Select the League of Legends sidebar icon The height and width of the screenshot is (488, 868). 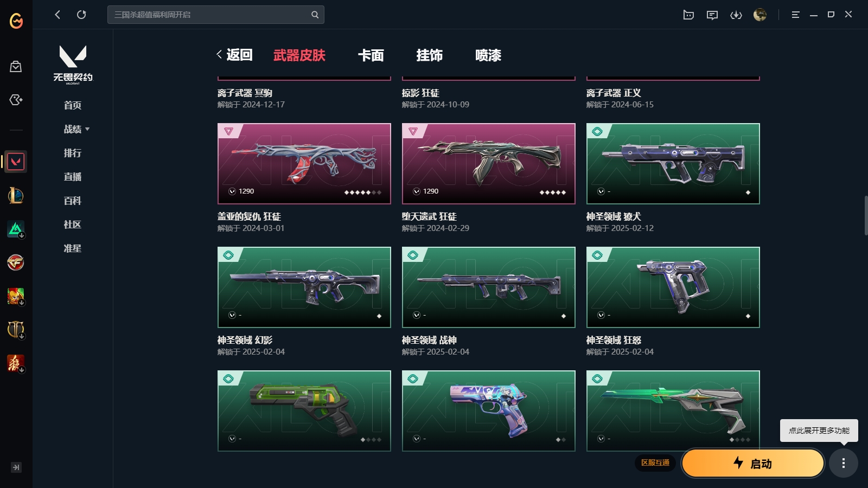coord(16,195)
